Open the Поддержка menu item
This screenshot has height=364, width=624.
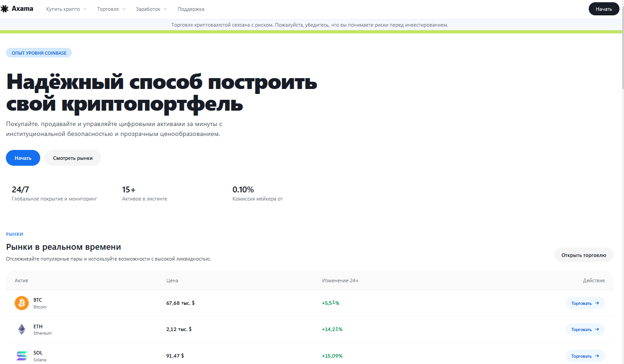(191, 9)
